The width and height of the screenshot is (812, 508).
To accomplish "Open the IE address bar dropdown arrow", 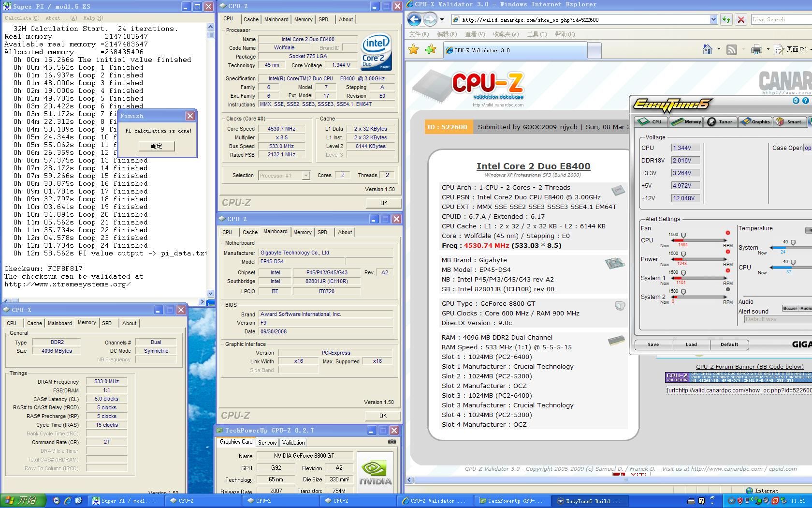I will pos(713,19).
